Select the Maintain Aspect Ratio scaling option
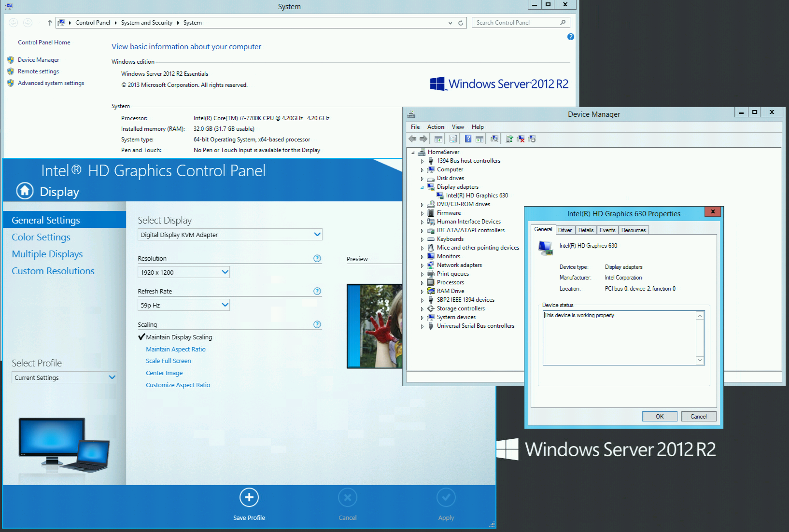This screenshot has width=789, height=532. pyautogui.click(x=176, y=349)
